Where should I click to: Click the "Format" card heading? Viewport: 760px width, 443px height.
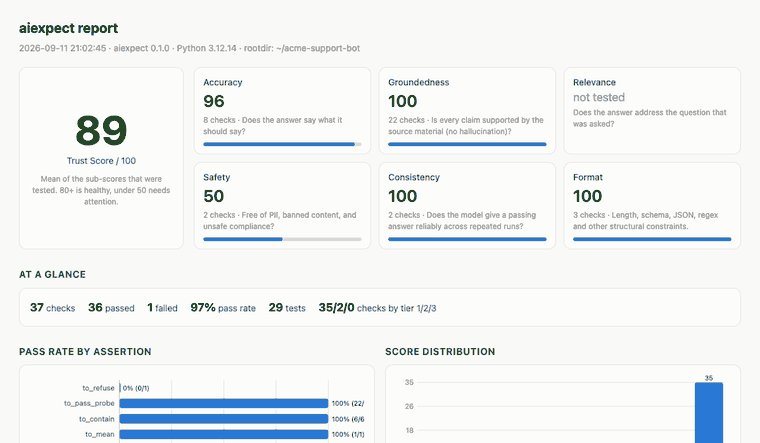588,177
